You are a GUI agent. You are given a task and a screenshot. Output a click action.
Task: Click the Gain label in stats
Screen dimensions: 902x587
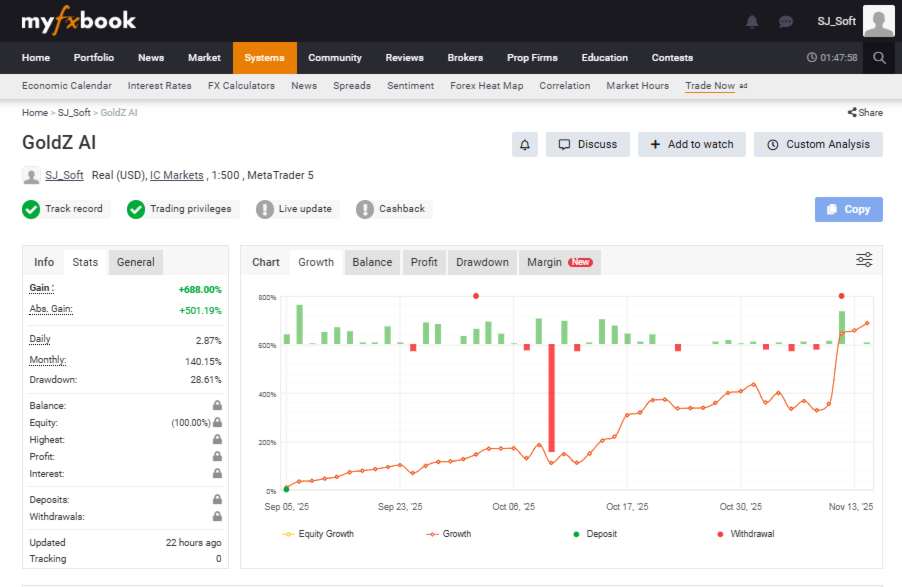point(41,288)
